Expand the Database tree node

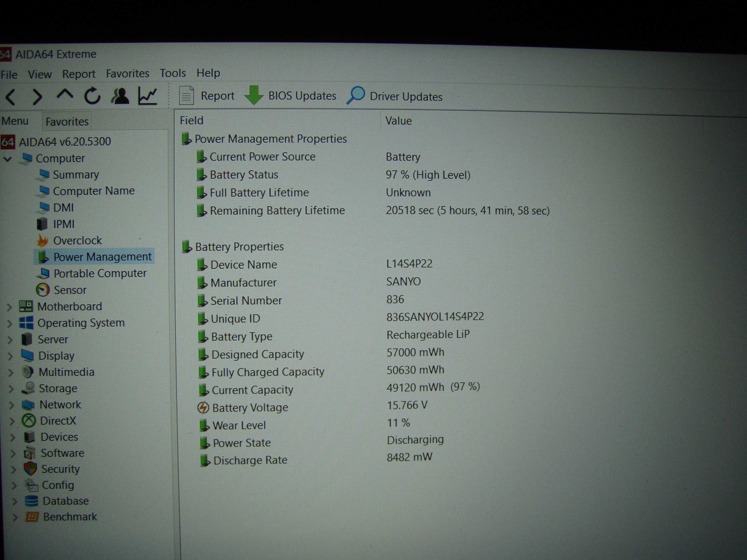[x=15, y=502]
